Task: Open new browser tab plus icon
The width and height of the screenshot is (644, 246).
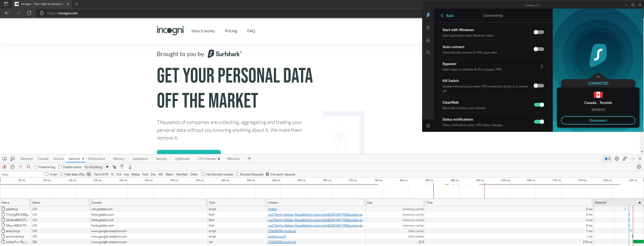Action: click(77, 4)
